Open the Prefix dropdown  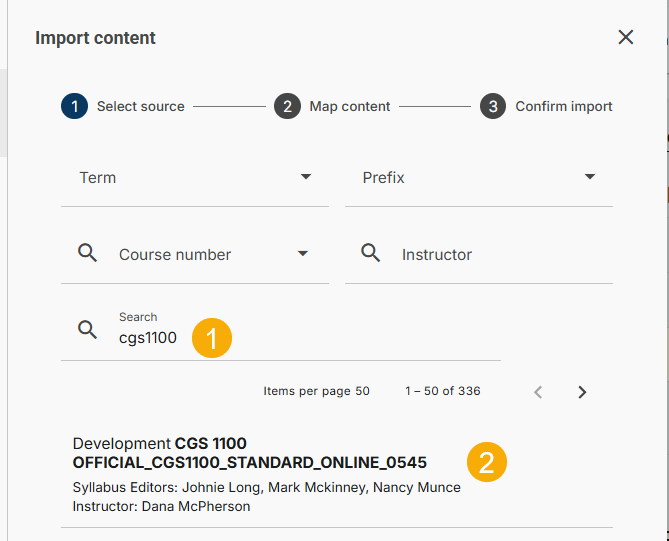click(479, 178)
